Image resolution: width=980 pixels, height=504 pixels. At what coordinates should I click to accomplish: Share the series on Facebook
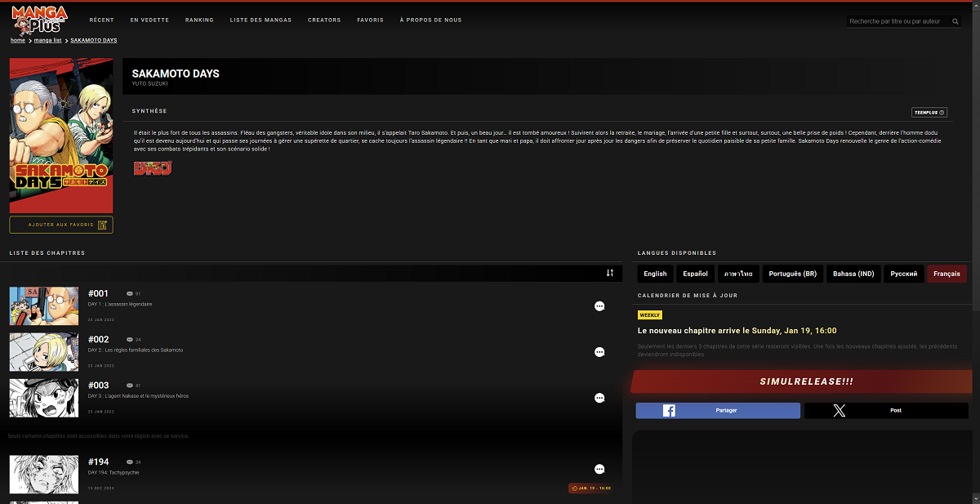coord(718,411)
